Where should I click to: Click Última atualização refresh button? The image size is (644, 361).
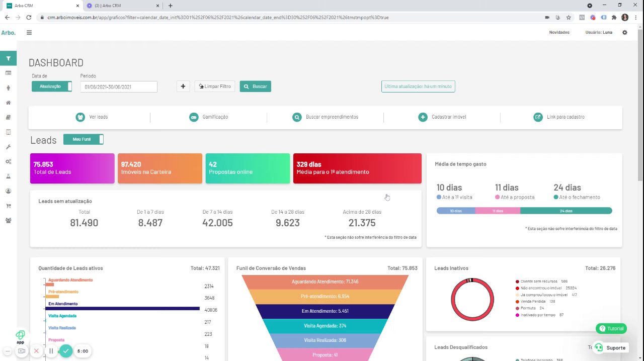(x=418, y=86)
